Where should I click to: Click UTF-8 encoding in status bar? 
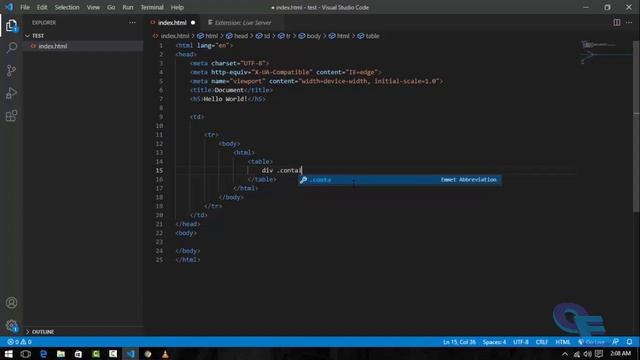click(520, 342)
